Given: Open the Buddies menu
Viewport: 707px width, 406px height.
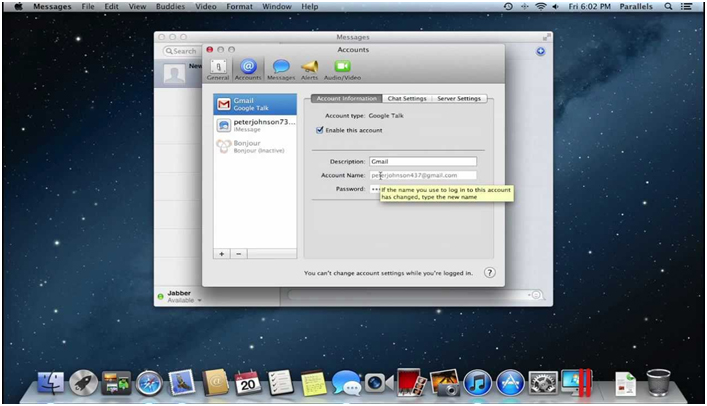Looking at the screenshot, I should (170, 6).
